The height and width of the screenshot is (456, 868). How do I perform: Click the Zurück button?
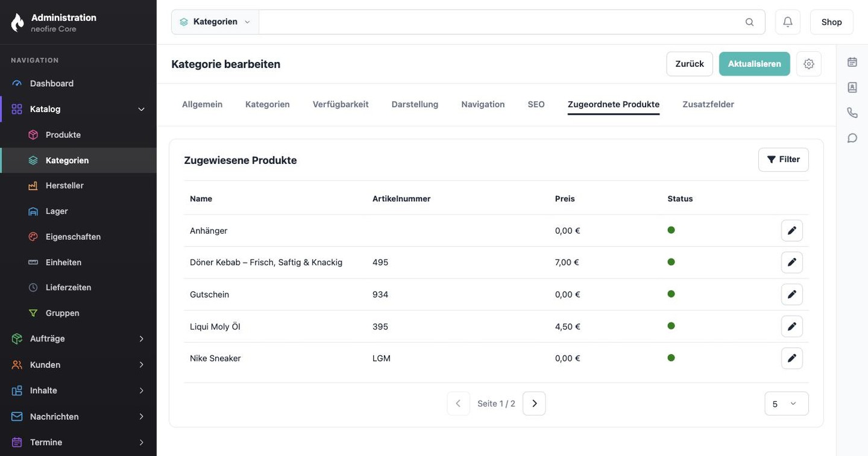click(690, 64)
